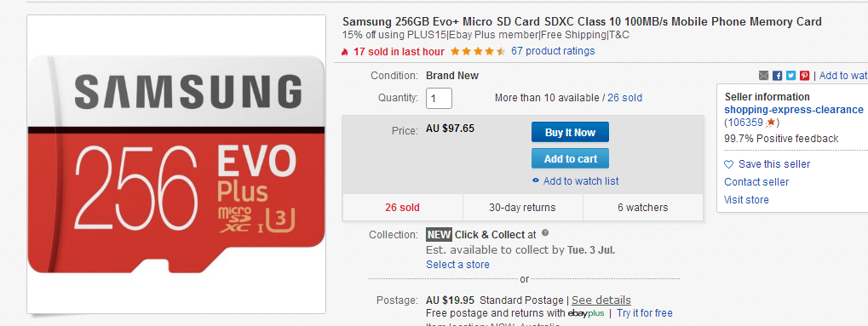Click the star rating icons
The image size is (868, 326).
[478, 51]
